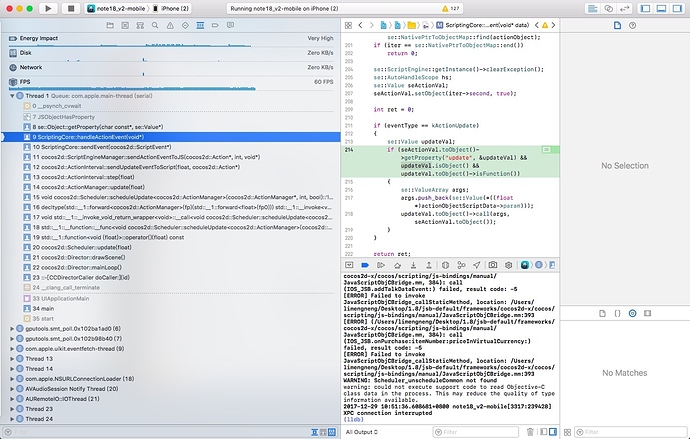
Task: Select frame 10 ScriptingCore::sendEvent
Action: point(171,147)
